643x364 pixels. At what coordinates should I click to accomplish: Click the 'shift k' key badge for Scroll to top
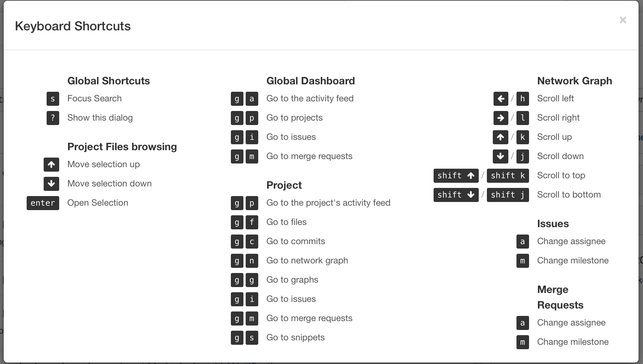508,176
